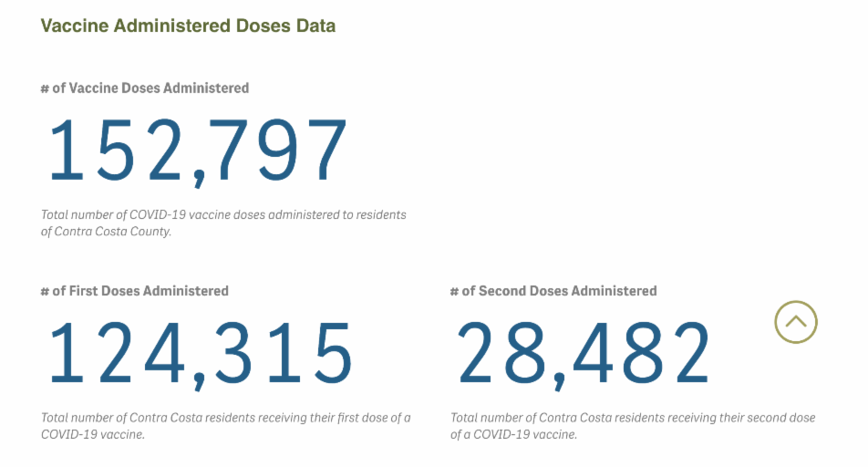Viewport: 868px width, 467px height.
Task: Click the "of a COVID-19 vaccine." line under second doses
Action: [x=513, y=434]
